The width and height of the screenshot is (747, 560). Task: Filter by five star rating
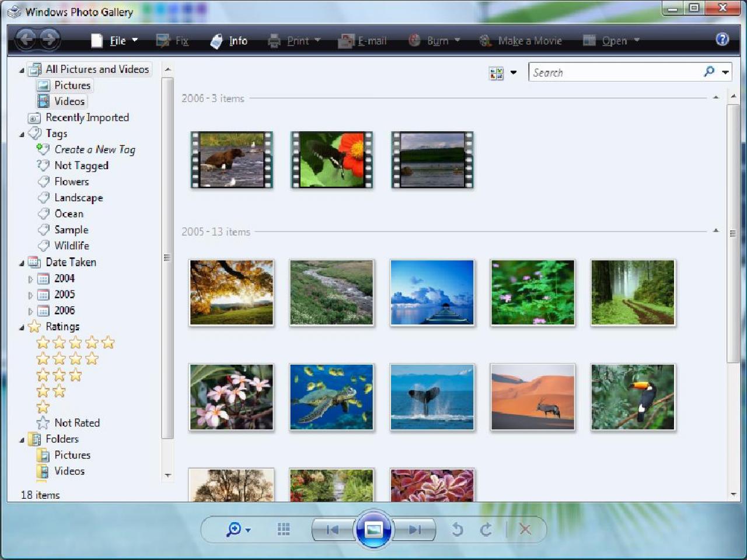coord(75,342)
